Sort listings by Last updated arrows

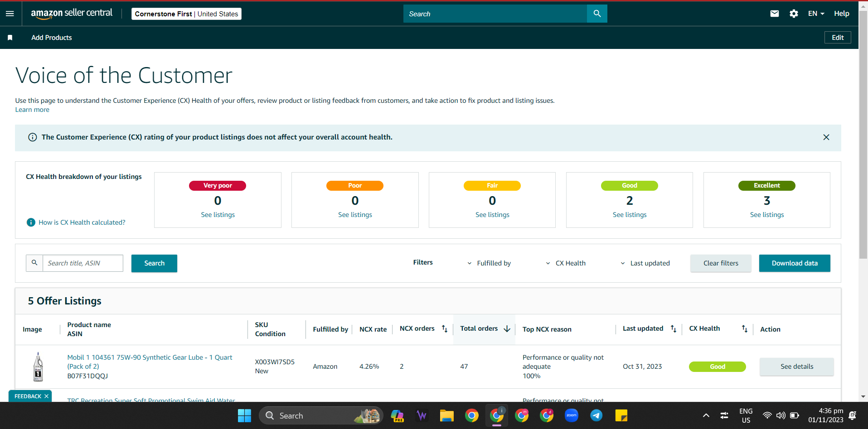(674, 329)
